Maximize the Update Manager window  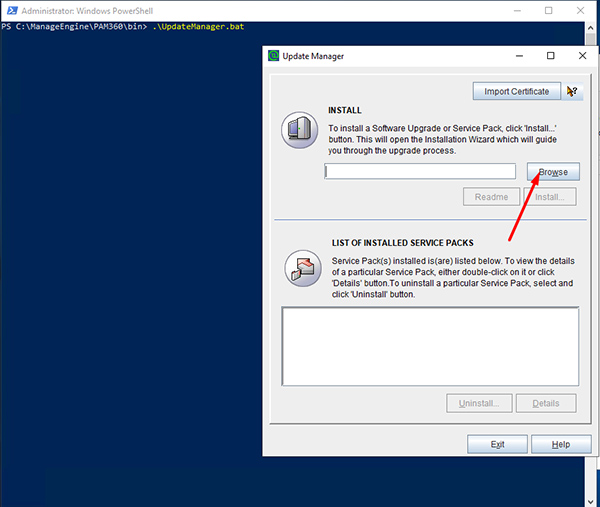[x=550, y=56]
